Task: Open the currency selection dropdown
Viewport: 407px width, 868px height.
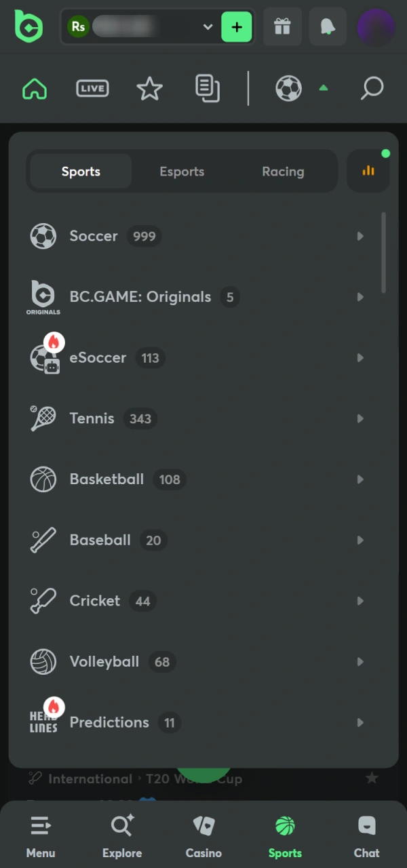Action: (x=208, y=27)
